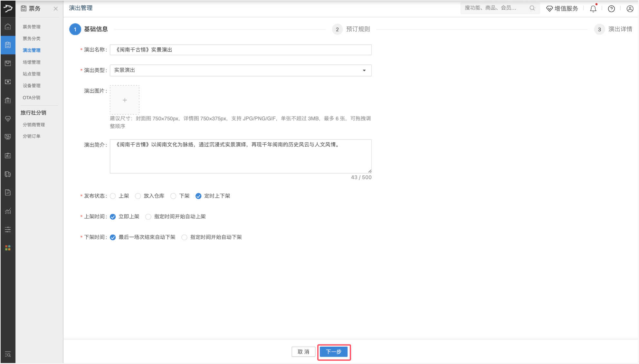Screen dimensions: 639x364
Task: Click the bottom sidebar menu search icon
Action: point(8,354)
